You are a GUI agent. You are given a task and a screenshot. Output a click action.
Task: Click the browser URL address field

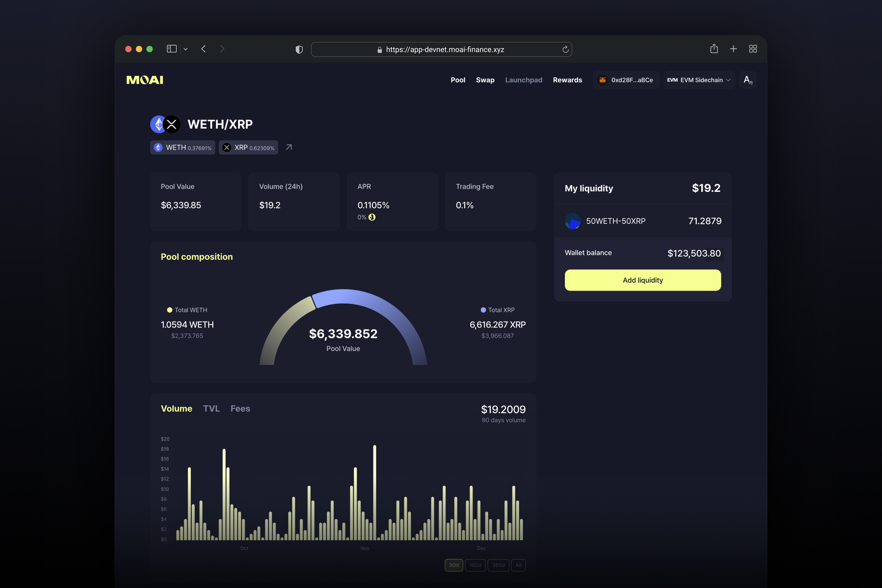click(x=444, y=50)
